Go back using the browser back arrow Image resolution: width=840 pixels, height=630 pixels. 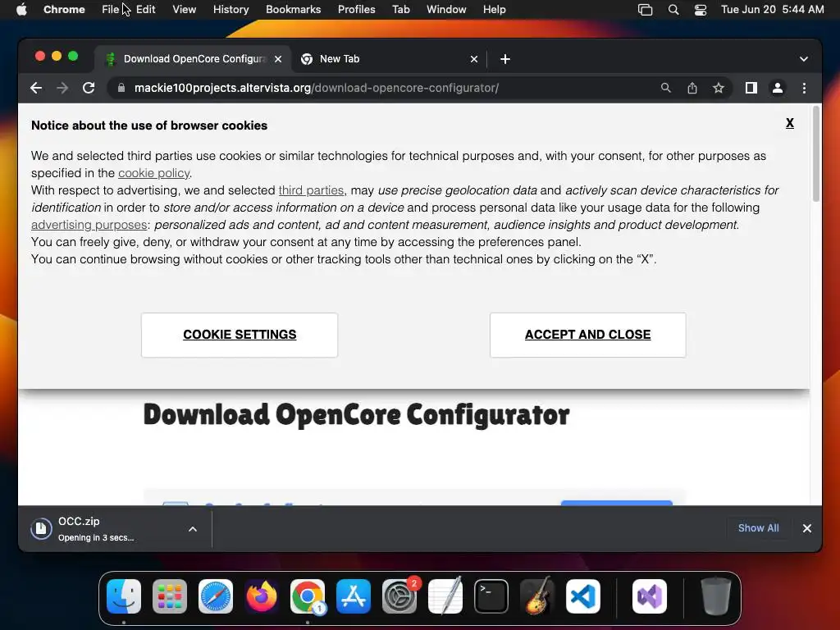coord(36,88)
